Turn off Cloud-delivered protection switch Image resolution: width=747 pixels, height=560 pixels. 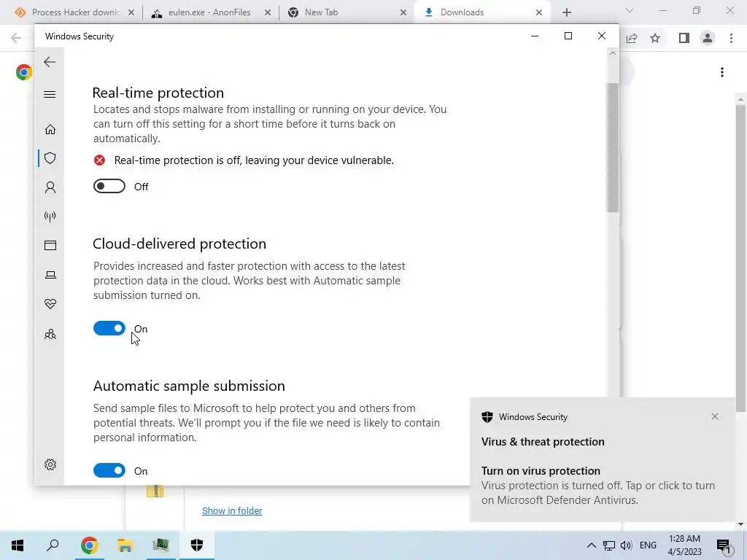pyautogui.click(x=109, y=328)
